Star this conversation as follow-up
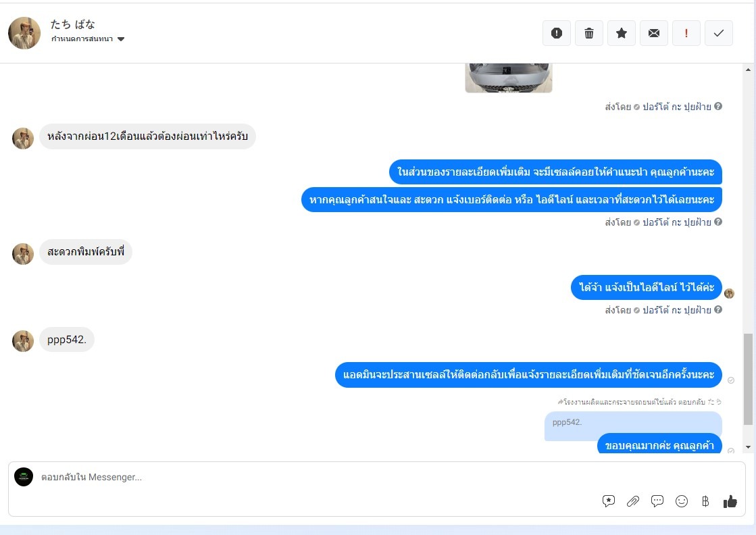 point(622,33)
